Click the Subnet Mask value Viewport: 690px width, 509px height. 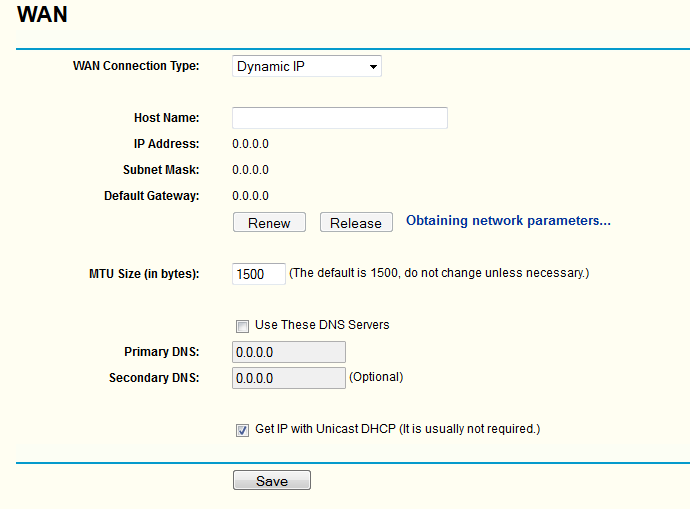[250, 170]
